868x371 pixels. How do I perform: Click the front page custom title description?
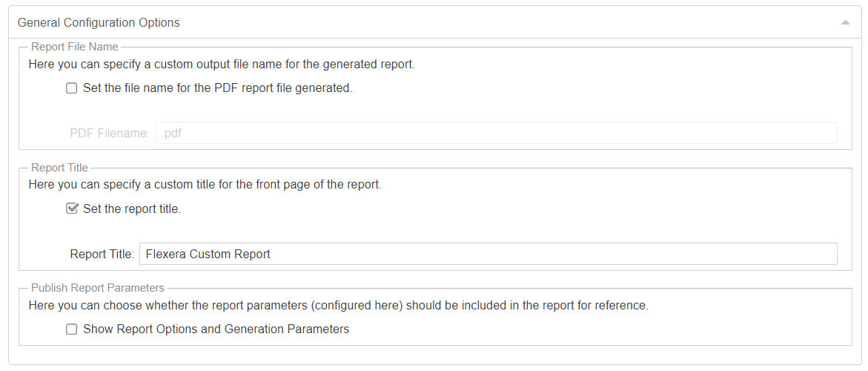205,185
